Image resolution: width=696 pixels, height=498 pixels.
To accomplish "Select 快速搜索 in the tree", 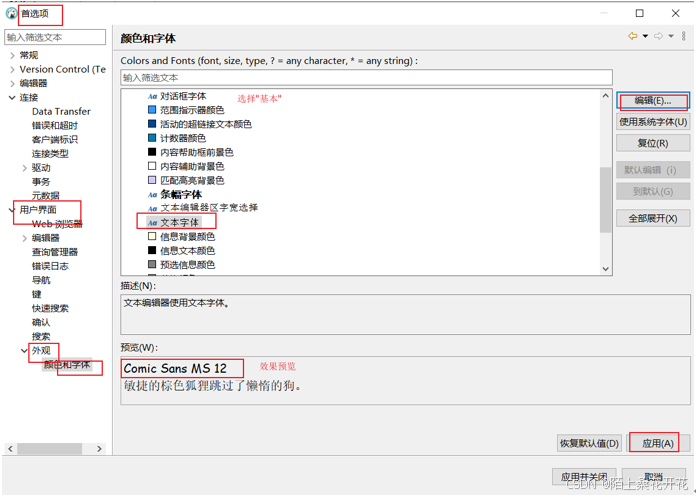I will [x=50, y=308].
